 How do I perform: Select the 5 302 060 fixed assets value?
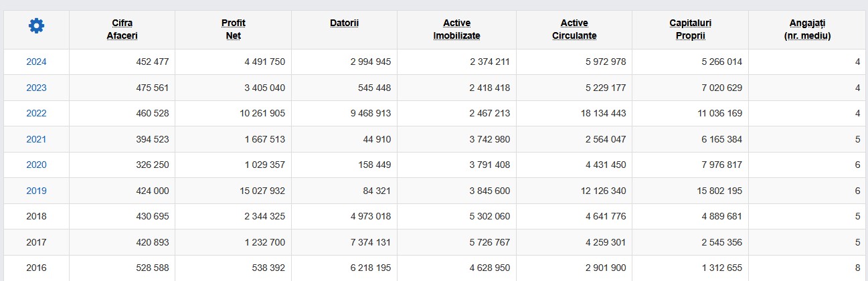(x=489, y=216)
